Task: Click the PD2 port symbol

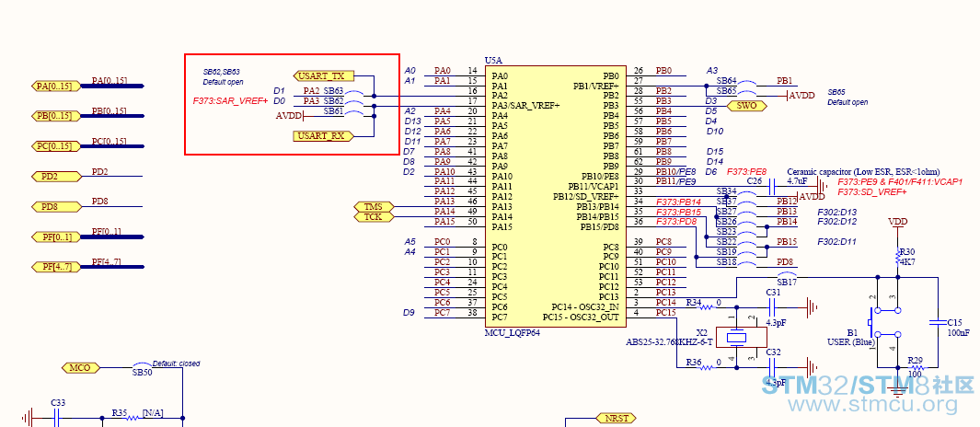Action: click(x=57, y=177)
